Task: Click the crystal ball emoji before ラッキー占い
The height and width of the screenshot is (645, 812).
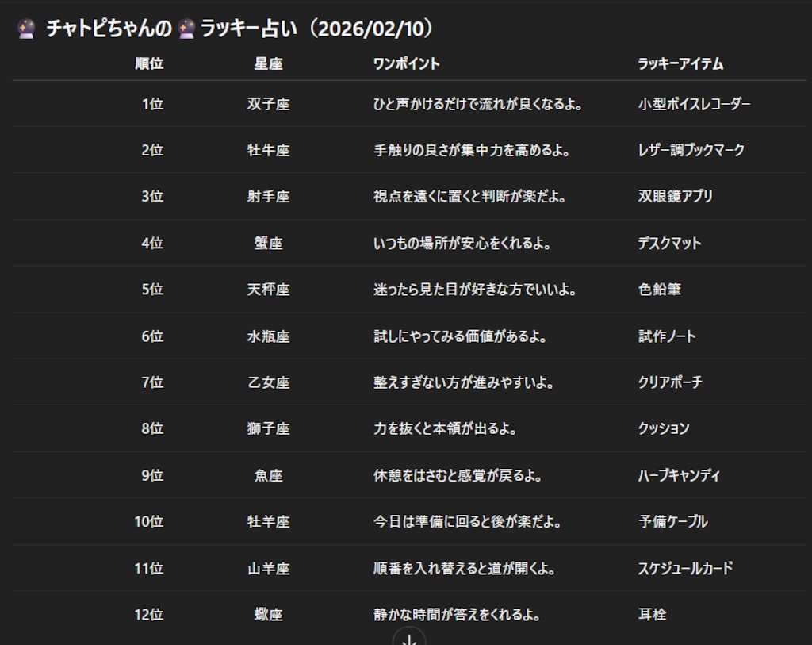Action: coord(187,29)
